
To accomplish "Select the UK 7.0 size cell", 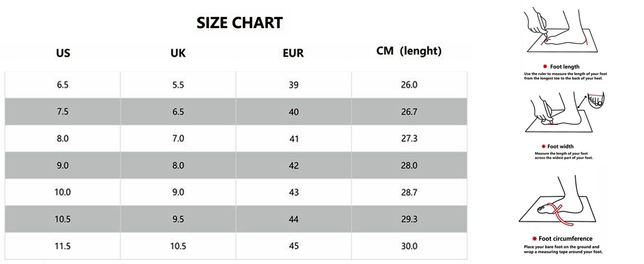I will tap(178, 139).
